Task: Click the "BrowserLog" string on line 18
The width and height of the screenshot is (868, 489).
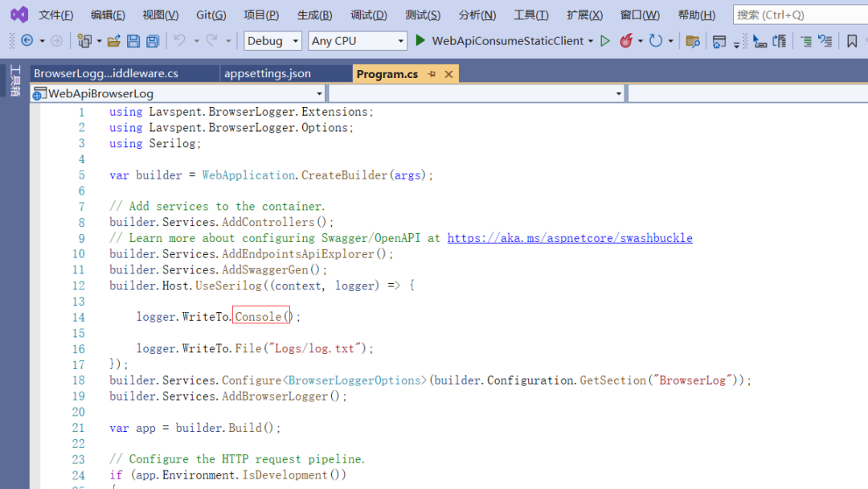Action: click(692, 380)
